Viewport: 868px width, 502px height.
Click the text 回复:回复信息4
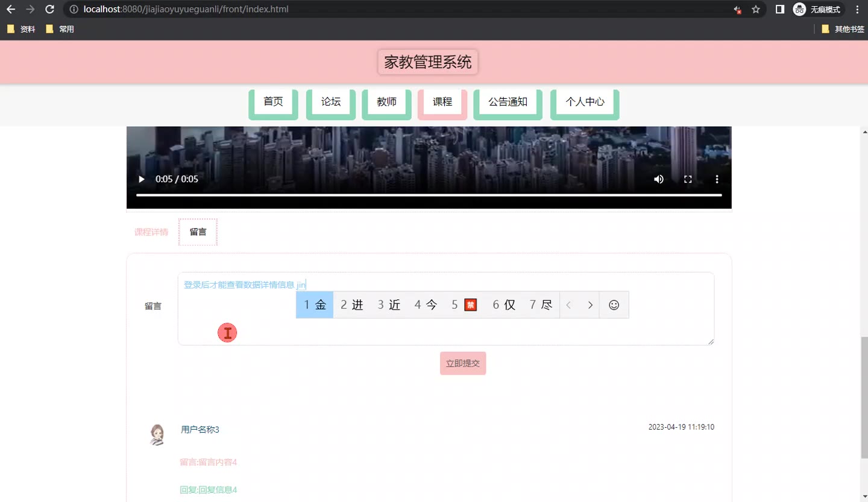pos(209,490)
